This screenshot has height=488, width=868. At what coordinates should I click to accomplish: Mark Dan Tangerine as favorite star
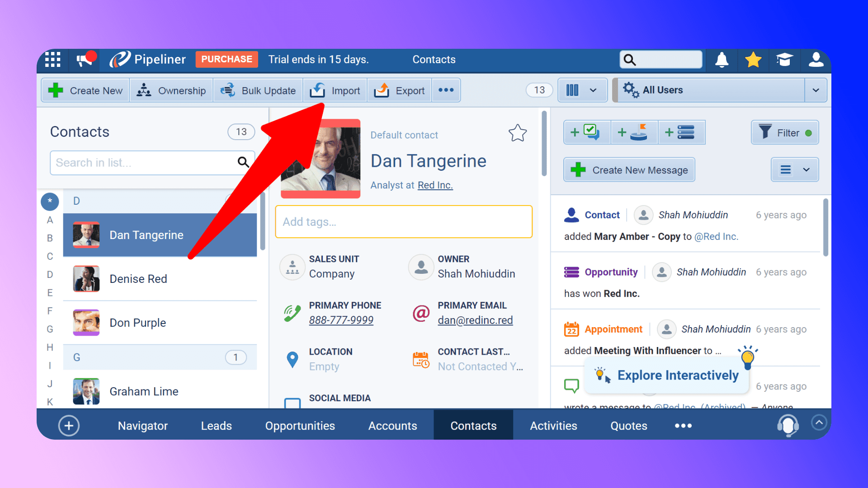pyautogui.click(x=518, y=133)
